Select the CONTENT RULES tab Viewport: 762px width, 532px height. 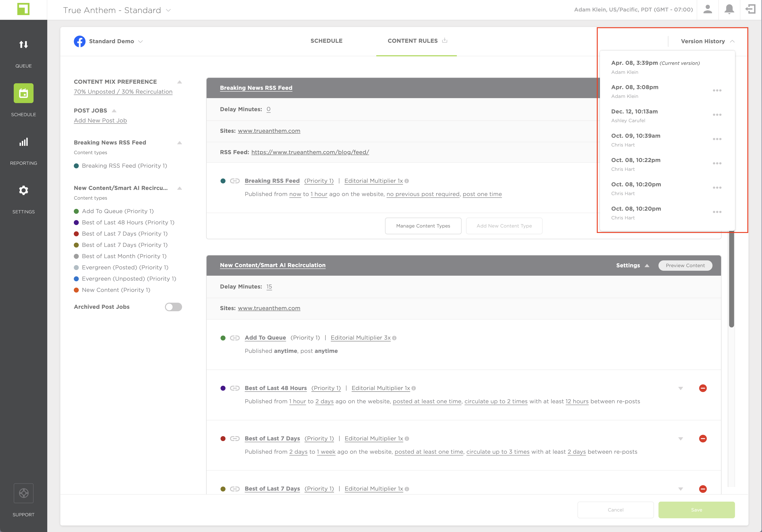coord(413,41)
